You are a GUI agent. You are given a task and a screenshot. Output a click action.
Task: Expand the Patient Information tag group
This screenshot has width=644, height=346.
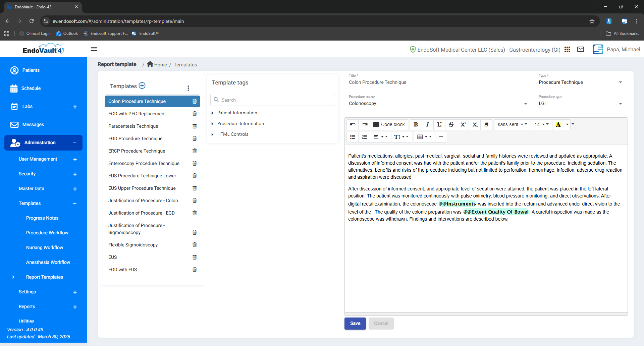(213, 113)
